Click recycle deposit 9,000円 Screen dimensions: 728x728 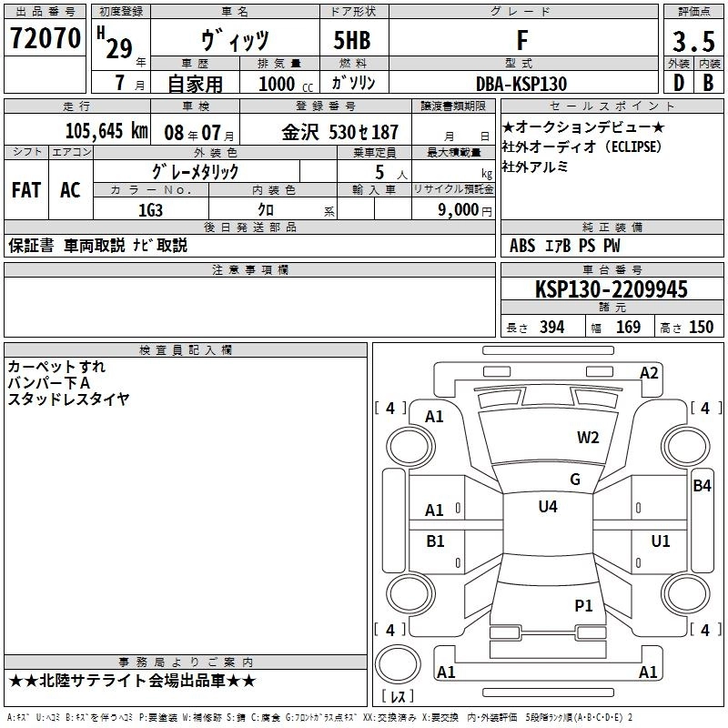point(465,210)
